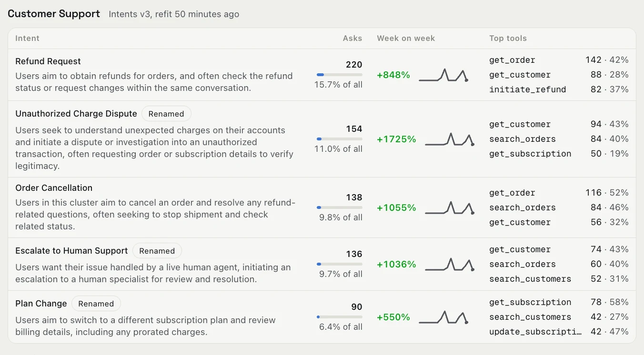Click Renamed badge on Escalate to Human Support
The width and height of the screenshot is (644, 355).
(x=157, y=251)
